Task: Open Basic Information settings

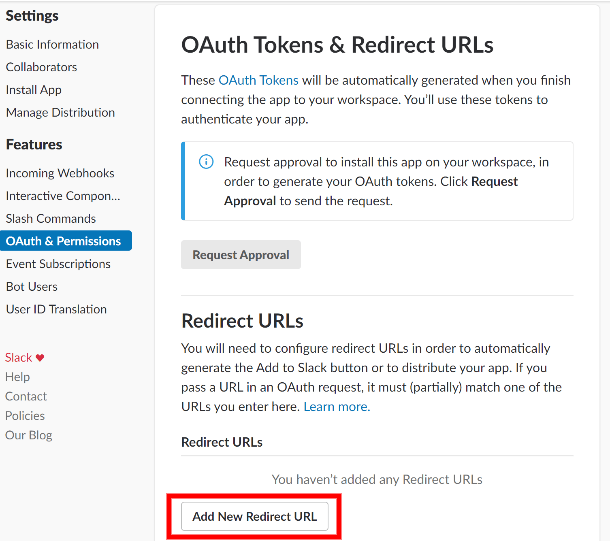Action: click(52, 45)
